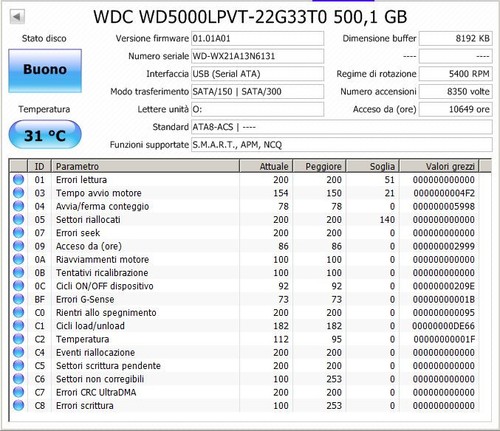The height and width of the screenshot is (431, 500).
Task: Click the Regime di rotazione value 5400 RPM
Action: click(x=456, y=74)
